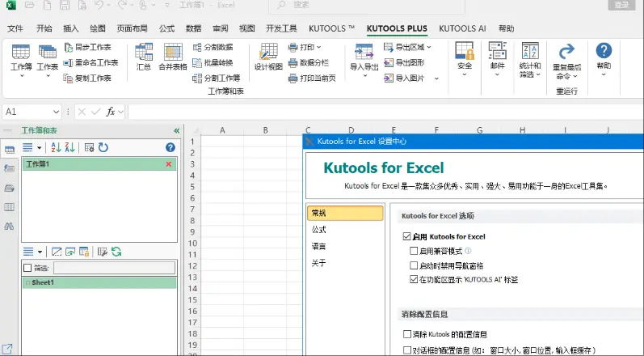This screenshot has width=644, height=356.
Task: Check the 清除 Kutools 的配置信息 option
Action: pos(406,333)
